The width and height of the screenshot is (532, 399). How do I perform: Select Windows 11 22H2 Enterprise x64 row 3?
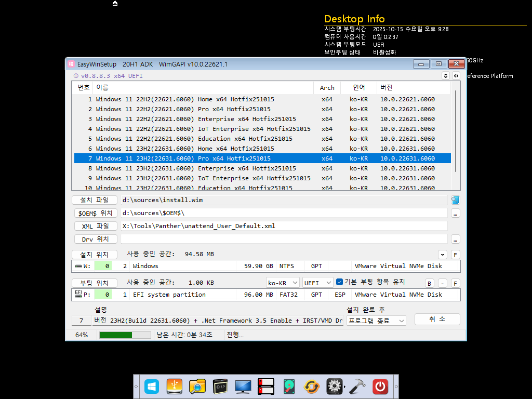coord(262,119)
